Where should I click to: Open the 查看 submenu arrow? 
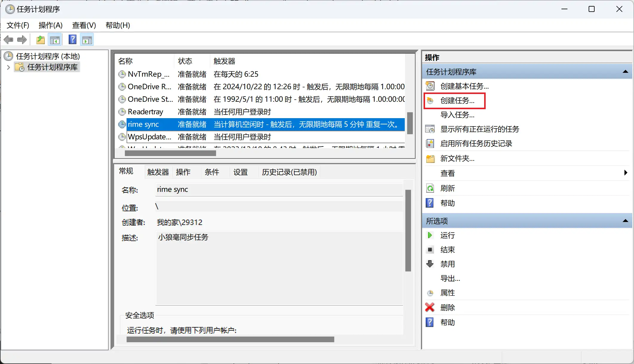(626, 173)
